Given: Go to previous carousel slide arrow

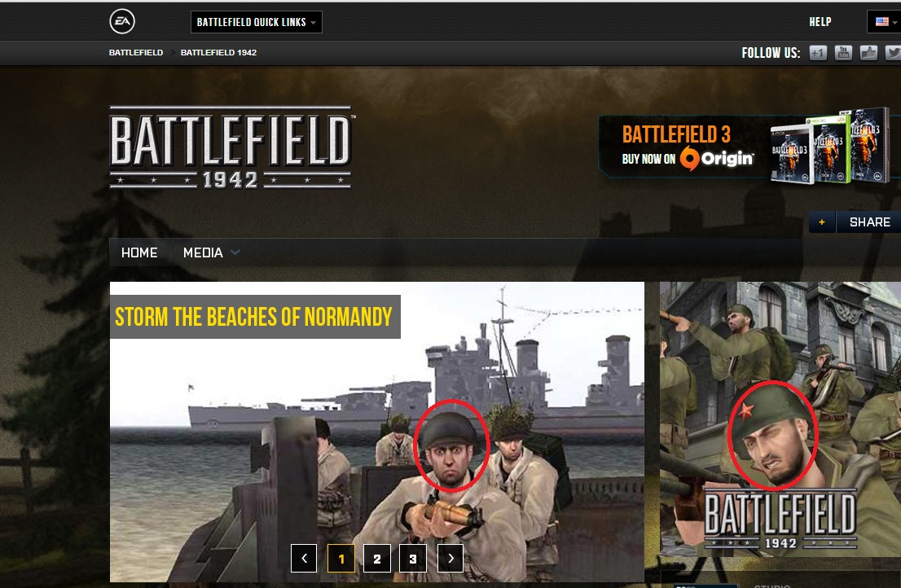Looking at the screenshot, I should [304, 558].
